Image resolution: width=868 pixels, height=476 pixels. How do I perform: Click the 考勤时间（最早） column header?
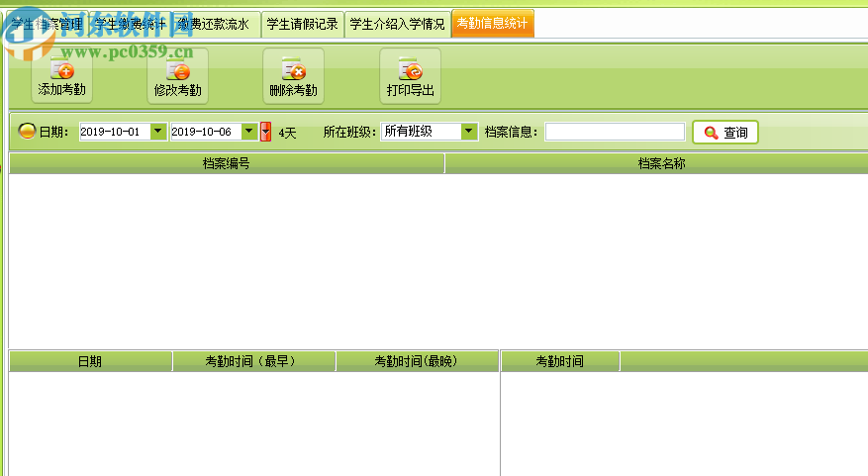(x=253, y=361)
